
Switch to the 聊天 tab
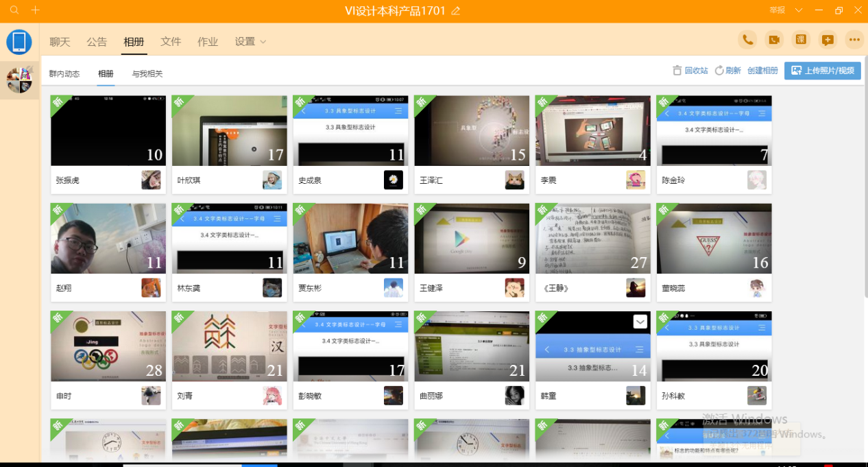pos(60,42)
